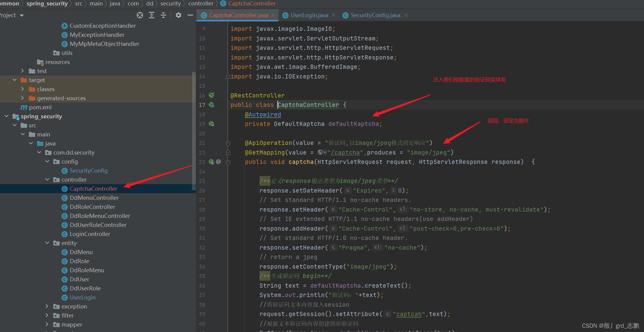Toggle the fold marker on import line 14
The width and height of the screenshot is (644, 332).
coord(228,77)
